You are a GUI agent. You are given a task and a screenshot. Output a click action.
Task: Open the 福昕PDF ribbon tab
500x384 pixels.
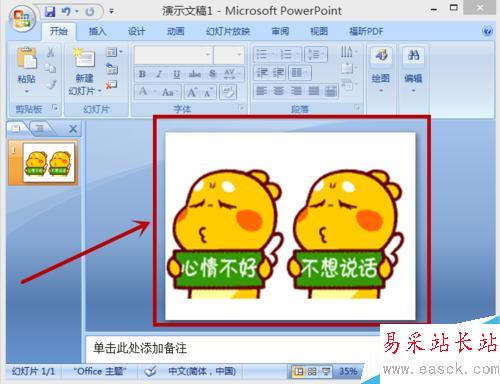click(366, 31)
